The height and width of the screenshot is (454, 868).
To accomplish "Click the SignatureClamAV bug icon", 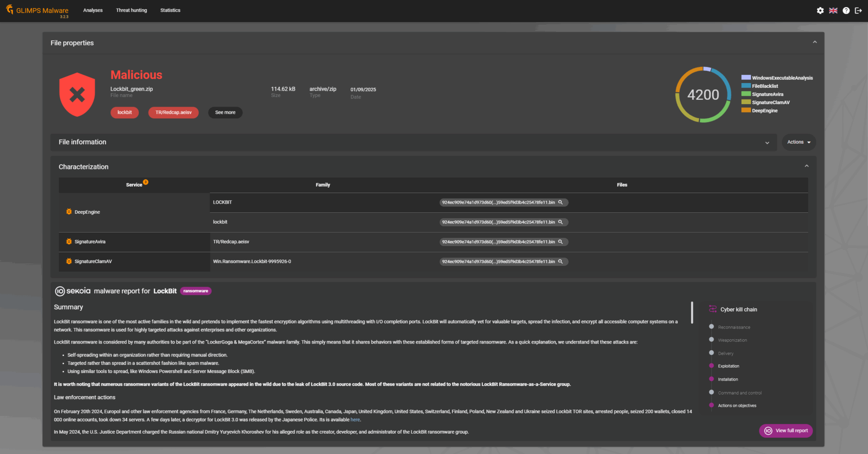I will click(69, 261).
